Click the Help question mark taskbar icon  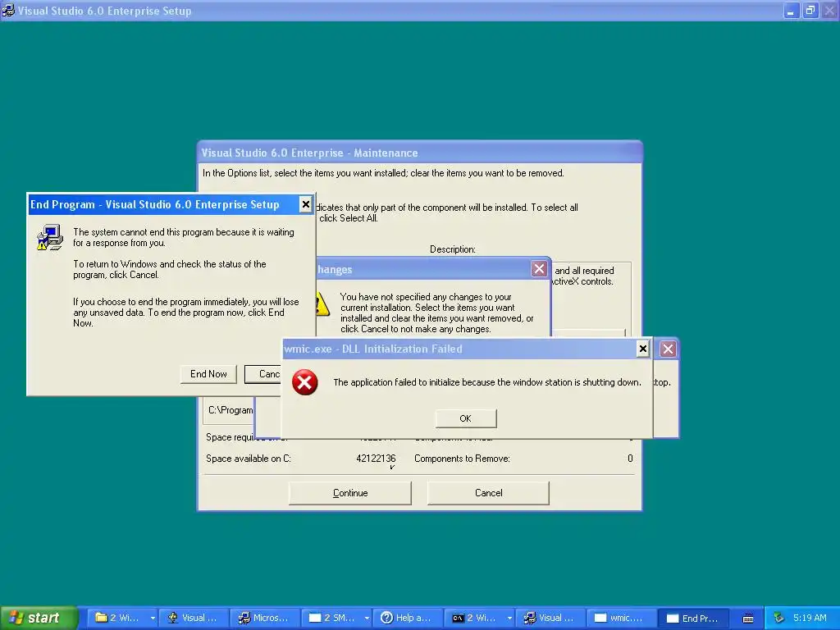[x=386, y=618]
